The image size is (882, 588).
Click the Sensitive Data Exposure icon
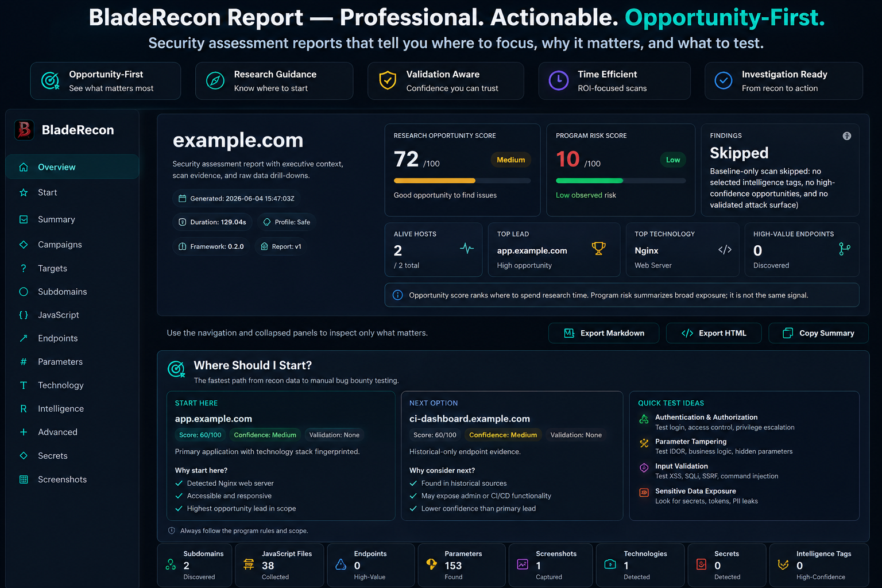click(x=644, y=493)
